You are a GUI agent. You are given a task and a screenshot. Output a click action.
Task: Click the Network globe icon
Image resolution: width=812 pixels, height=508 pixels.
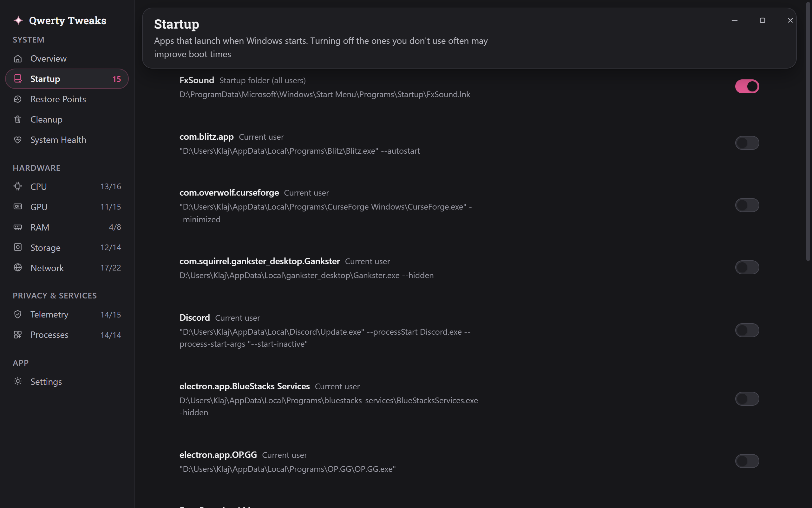[x=18, y=267]
